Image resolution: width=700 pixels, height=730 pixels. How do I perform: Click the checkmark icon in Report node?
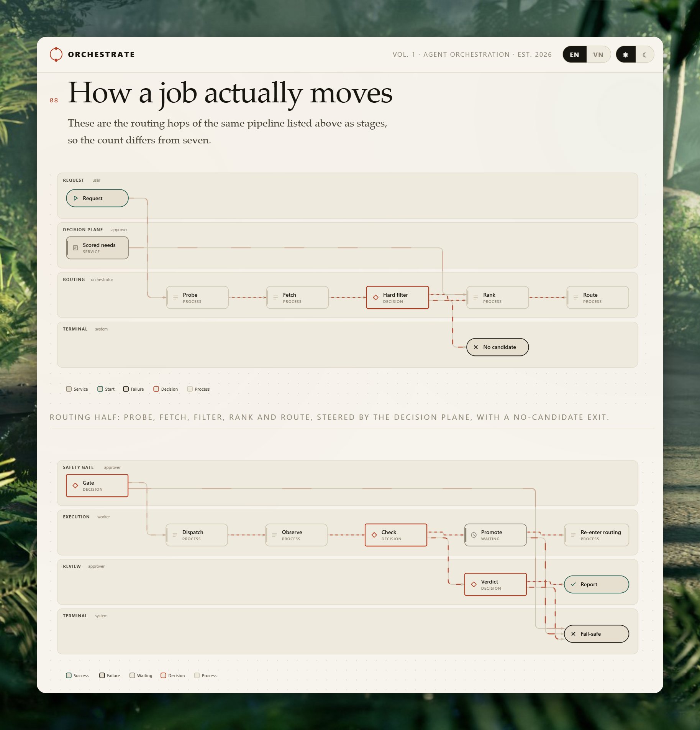pos(573,584)
